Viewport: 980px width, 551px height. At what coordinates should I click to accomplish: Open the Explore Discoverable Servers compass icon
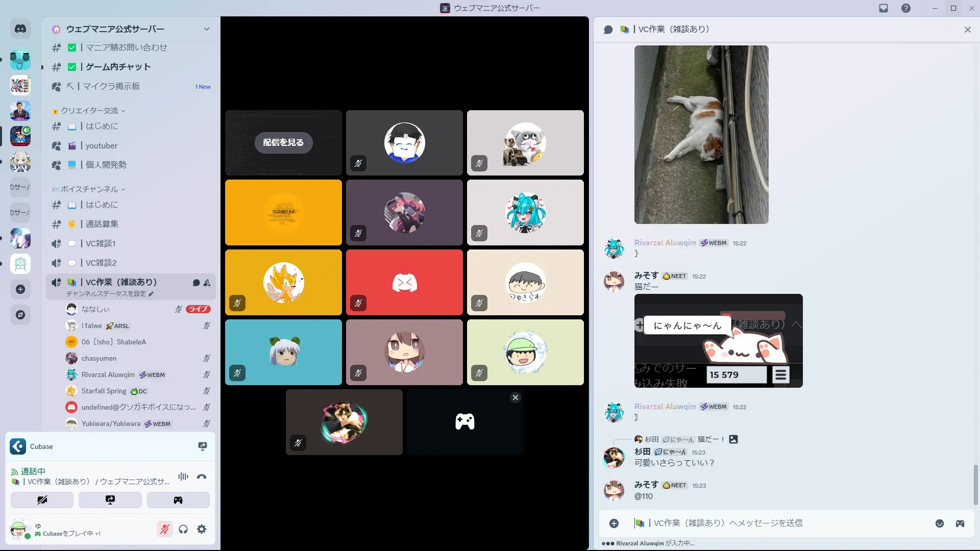pyautogui.click(x=20, y=315)
